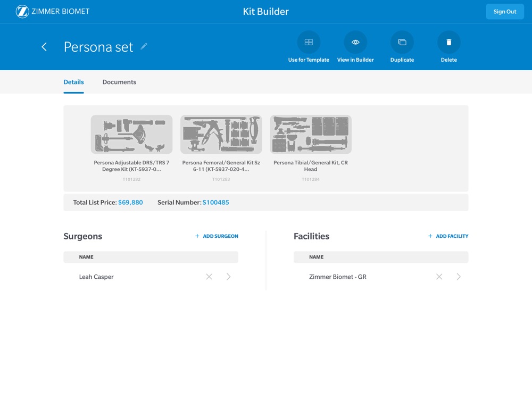Image resolution: width=532 pixels, height=399 pixels.
Task: Add a facility to the set
Action: click(448, 236)
